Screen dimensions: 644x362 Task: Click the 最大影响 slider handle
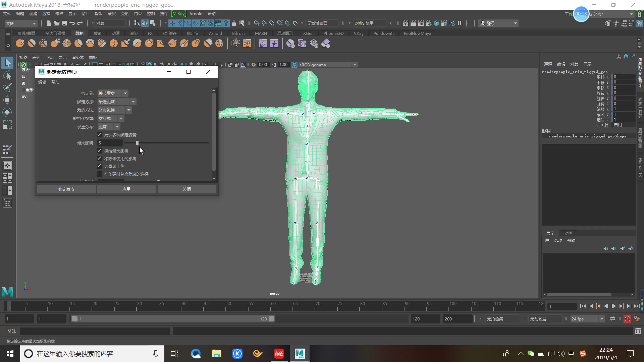tap(137, 143)
